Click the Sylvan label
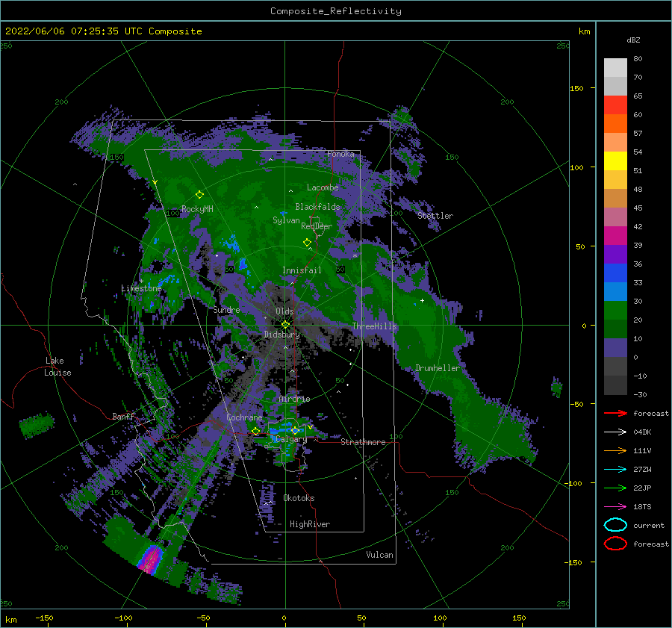Screen dimensions: 672x628 point(286,220)
